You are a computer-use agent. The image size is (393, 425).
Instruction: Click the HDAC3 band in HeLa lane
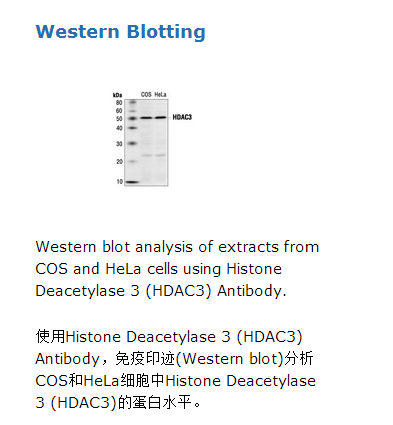click(x=160, y=117)
